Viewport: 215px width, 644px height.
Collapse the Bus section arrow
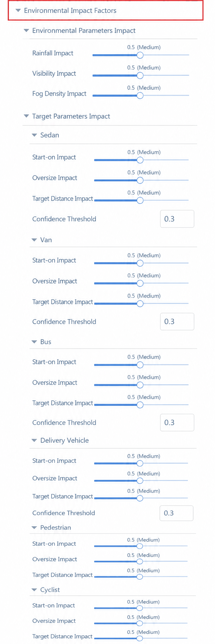[34, 342]
